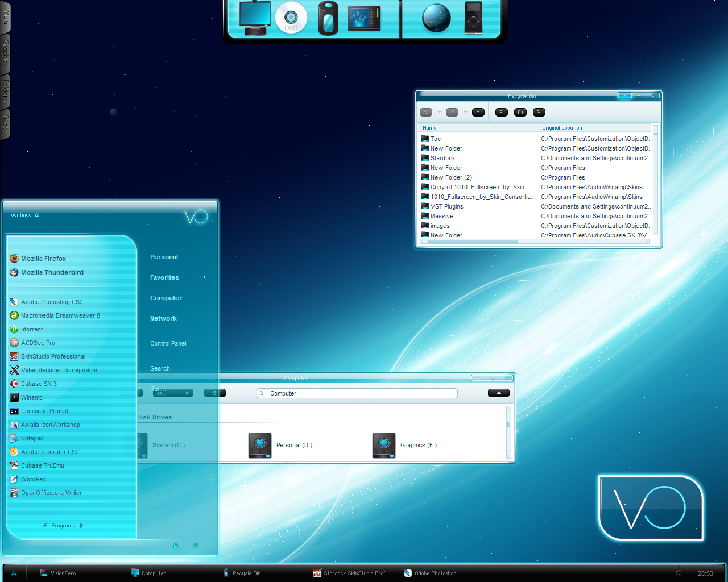The height and width of the screenshot is (582, 728).
Task: Open the DVD disc dock icon
Action: 291,18
